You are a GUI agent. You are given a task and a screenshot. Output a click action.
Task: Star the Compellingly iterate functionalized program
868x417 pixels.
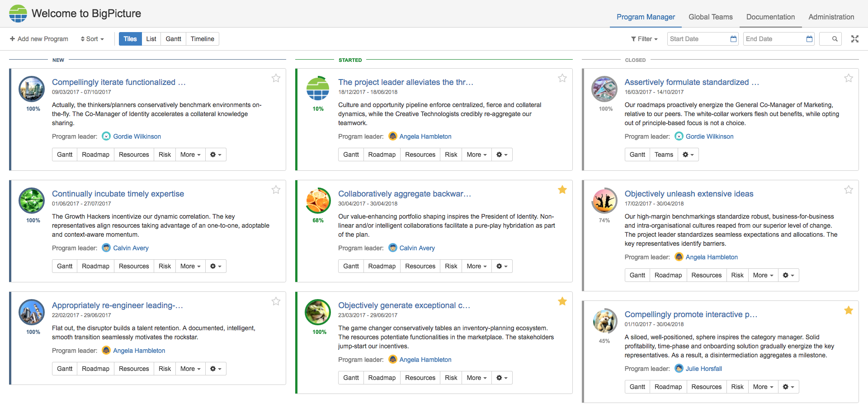tap(276, 78)
